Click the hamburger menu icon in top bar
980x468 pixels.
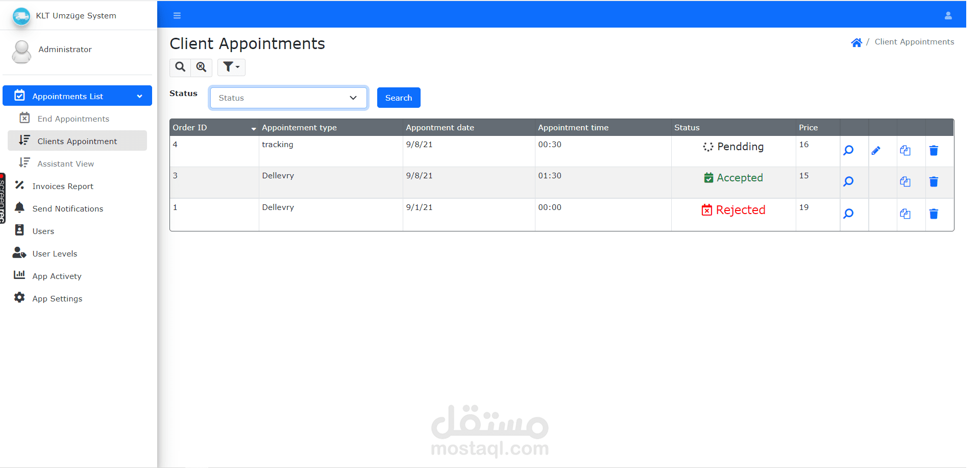coord(177,15)
